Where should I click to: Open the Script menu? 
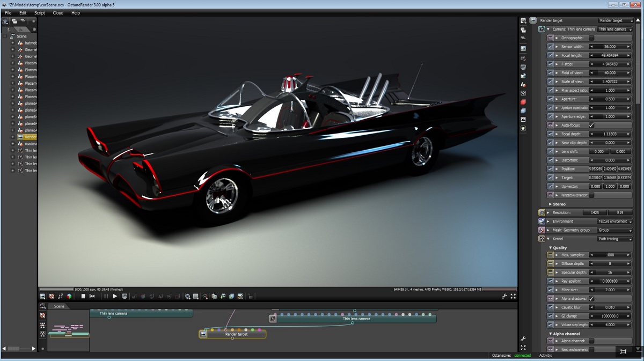[x=40, y=13]
